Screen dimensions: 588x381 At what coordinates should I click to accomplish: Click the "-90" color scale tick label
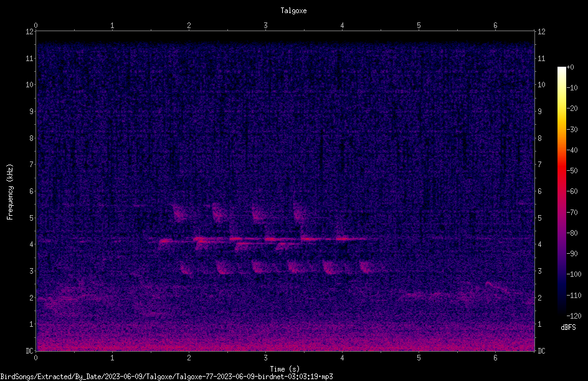pyautogui.click(x=572, y=254)
